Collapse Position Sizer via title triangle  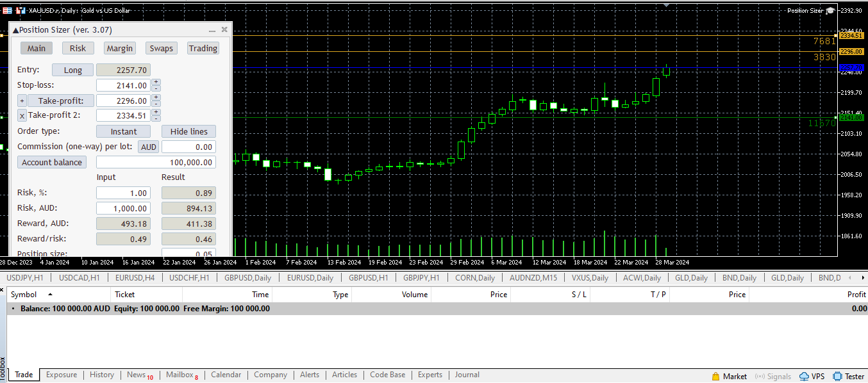tap(15, 30)
